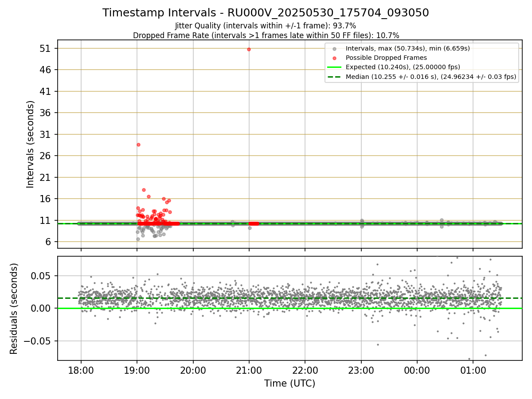The height and width of the screenshot is (399, 532).
Task: Click the 'Time (UTC)' x-axis label
Action: point(290,383)
